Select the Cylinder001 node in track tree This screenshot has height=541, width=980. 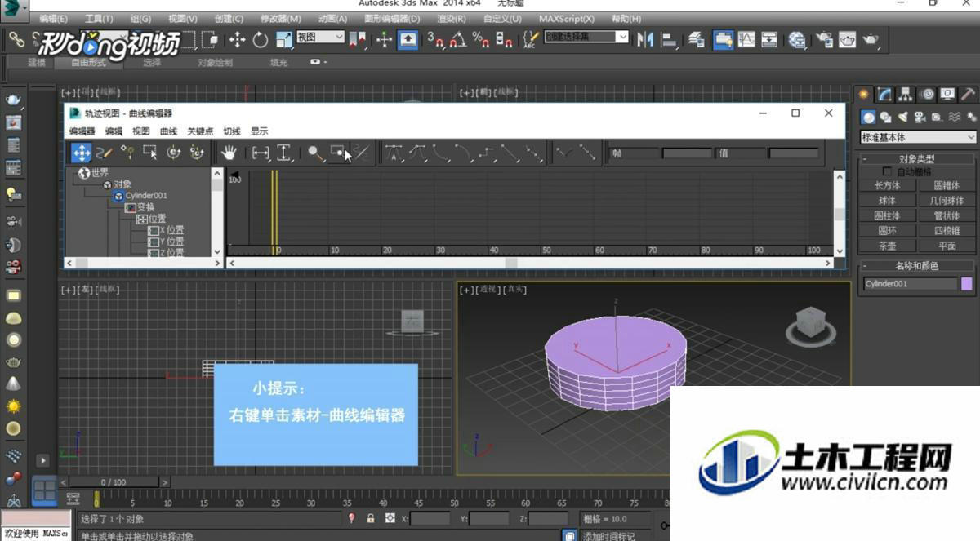click(140, 196)
